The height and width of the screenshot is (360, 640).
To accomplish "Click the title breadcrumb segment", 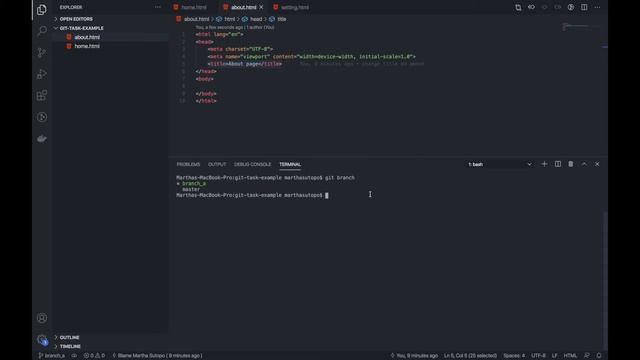I will tap(282, 19).
